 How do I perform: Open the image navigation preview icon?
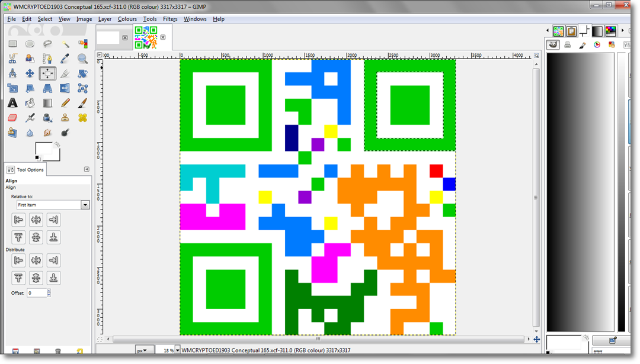pyautogui.click(x=537, y=339)
